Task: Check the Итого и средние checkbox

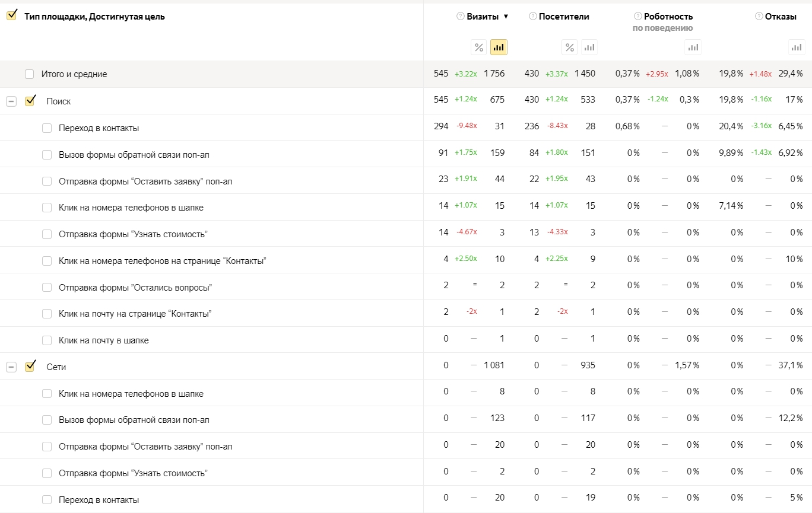Action: point(30,74)
